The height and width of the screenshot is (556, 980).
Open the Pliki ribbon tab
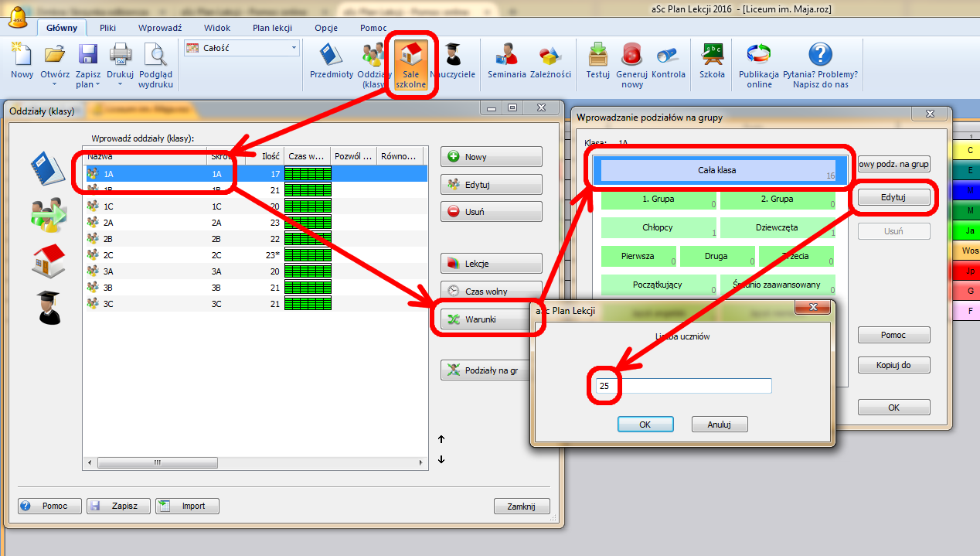point(108,28)
